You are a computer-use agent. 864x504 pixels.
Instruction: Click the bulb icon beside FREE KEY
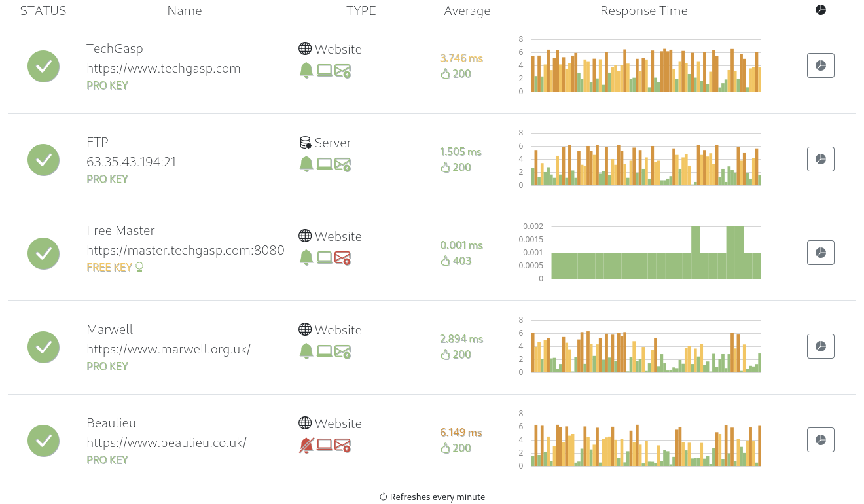[x=139, y=267]
